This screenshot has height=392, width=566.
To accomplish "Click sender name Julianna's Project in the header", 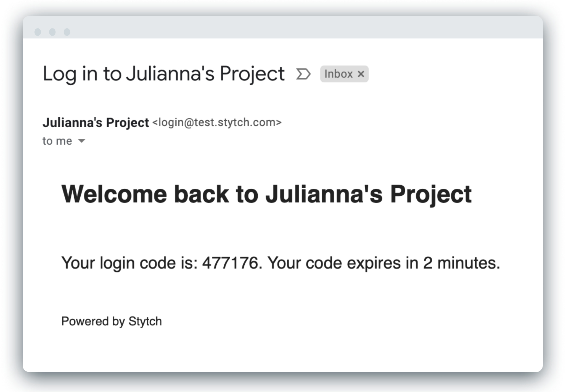I will pyautogui.click(x=96, y=123).
